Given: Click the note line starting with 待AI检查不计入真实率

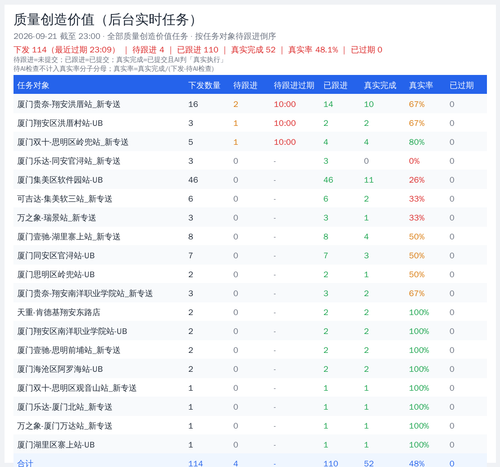Looking at the screenshot, I should 114,69.
